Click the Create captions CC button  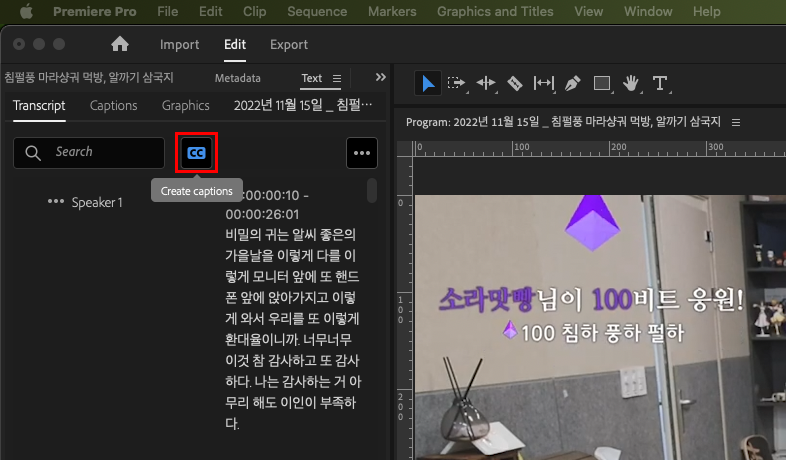(x=196, y=153)
